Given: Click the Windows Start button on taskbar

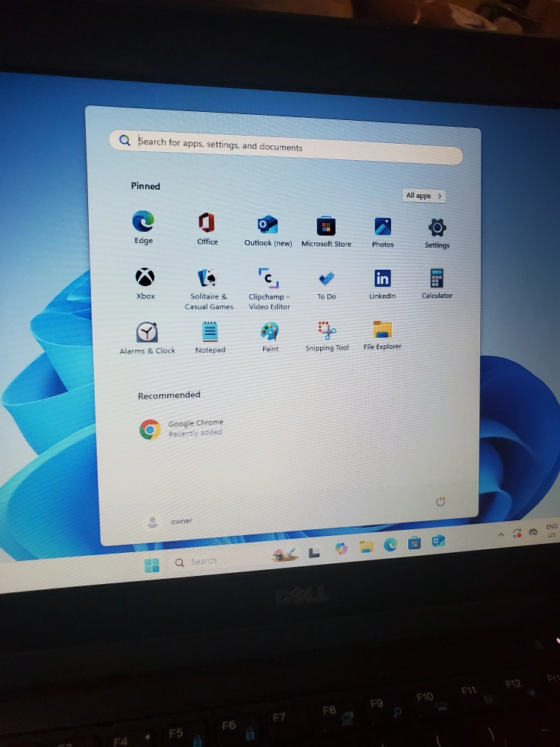Looking at the screenshot, I should tap(152, 566).
